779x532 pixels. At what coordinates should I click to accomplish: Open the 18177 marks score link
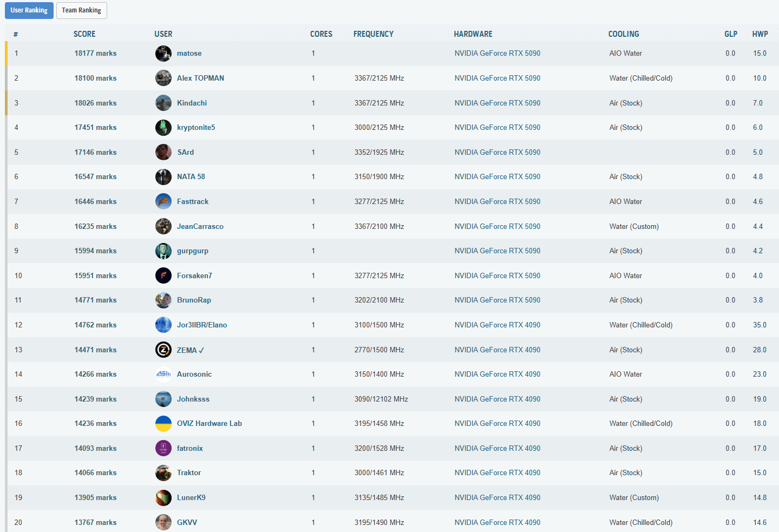tap(95, 54)
